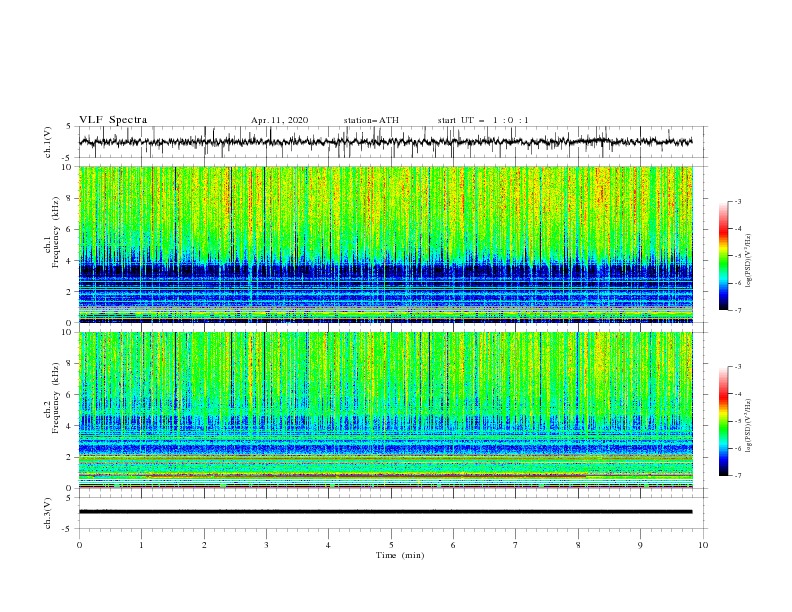Click the "VLF Spectra" plot title

coord(113,120)
